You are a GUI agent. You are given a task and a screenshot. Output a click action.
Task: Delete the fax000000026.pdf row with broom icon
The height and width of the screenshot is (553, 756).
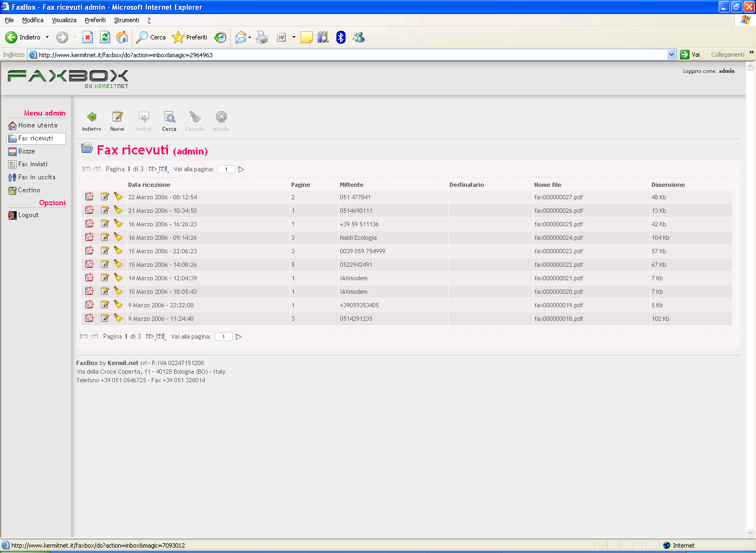tap(118, 210)
